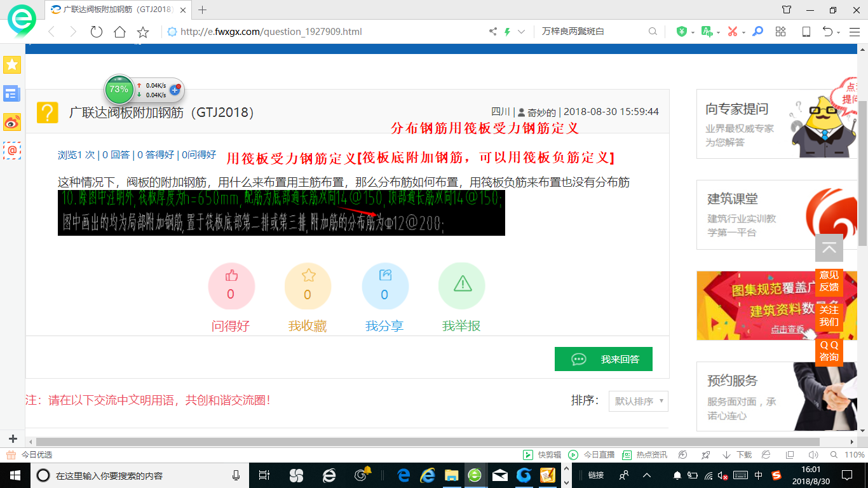Open 下载 downloads in status bar
The height and width of the screenshot is (488, 868).
click(x=737, y=455)
